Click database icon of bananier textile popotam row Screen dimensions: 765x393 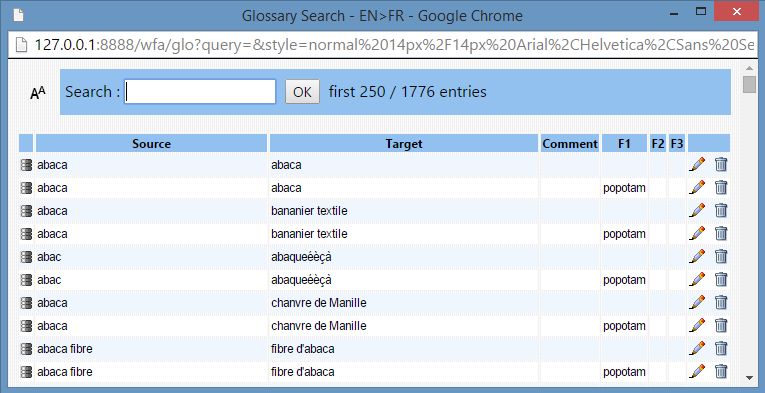(x=26, y=234)
